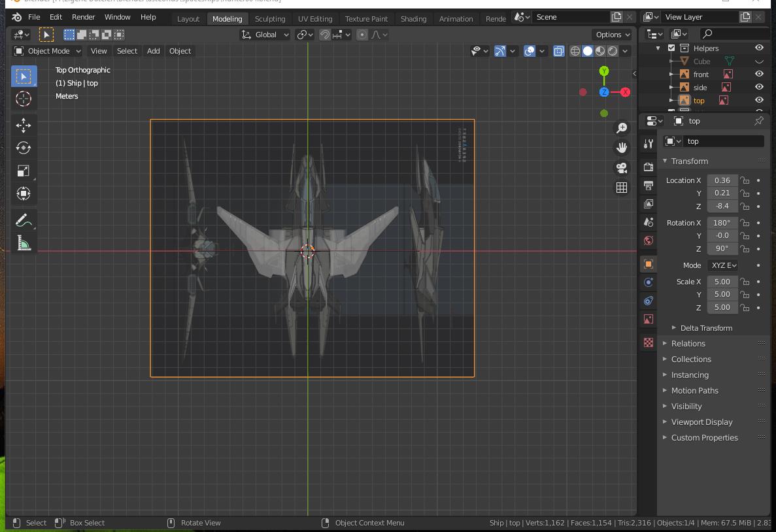Expand the Relations panel
Image resolution: width=776 pixels, height=532 pixels.
[688, 343]
